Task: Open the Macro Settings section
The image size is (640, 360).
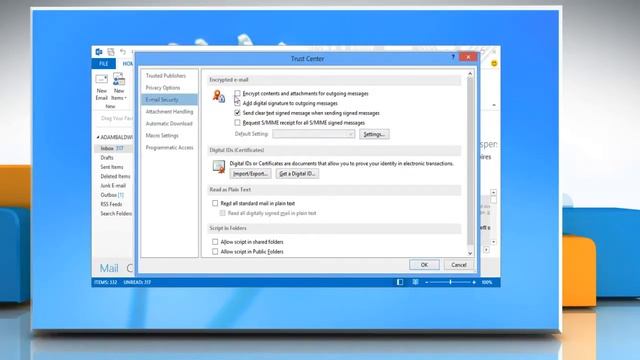Action: (162, 136)
